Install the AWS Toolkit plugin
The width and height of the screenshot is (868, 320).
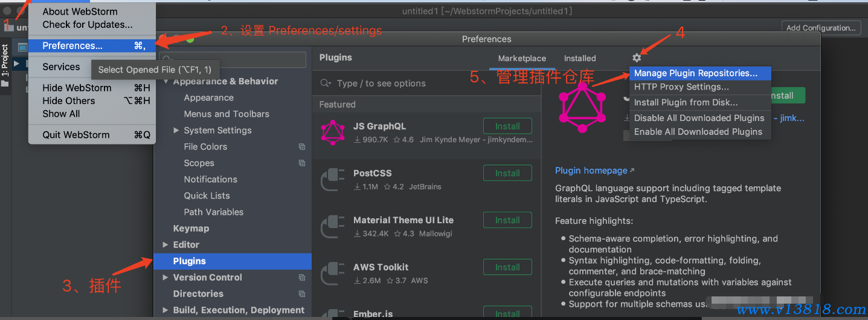[507, 267]
